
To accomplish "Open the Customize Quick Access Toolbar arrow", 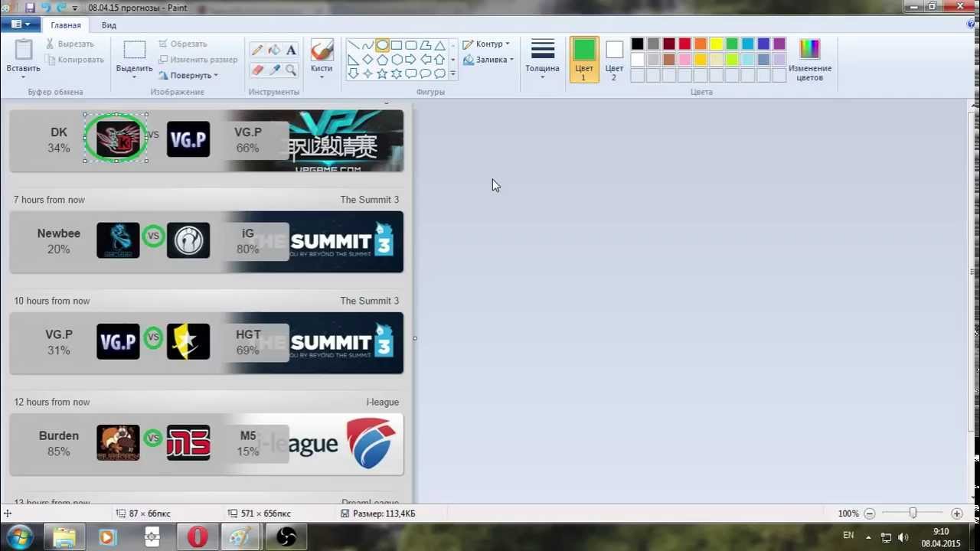I will coord(75,8).
